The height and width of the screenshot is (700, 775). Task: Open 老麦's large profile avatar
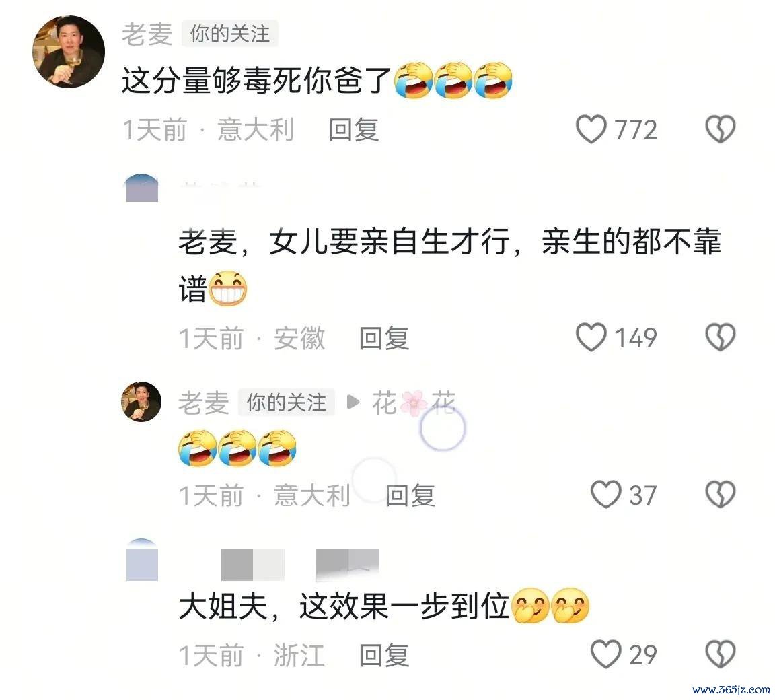pyautogui.click(x=69, y=51)
